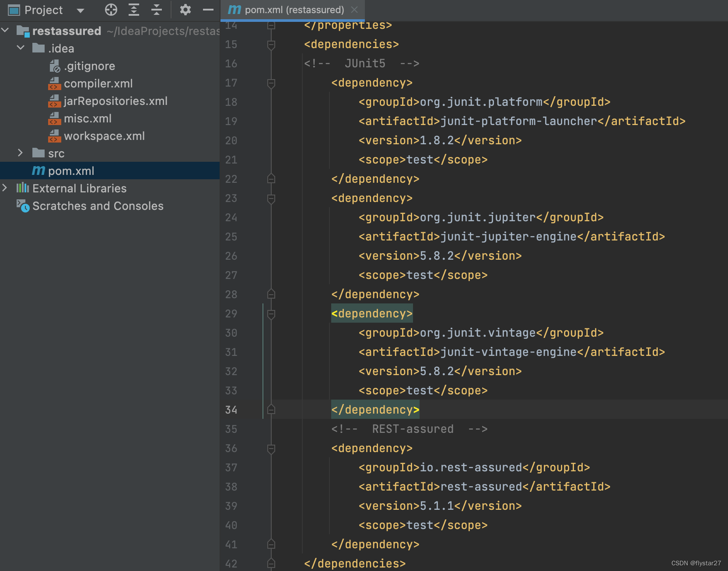This screenshot has height=571, width=728.
Task: Fold the dependency block on line 17
Action: 271,83
